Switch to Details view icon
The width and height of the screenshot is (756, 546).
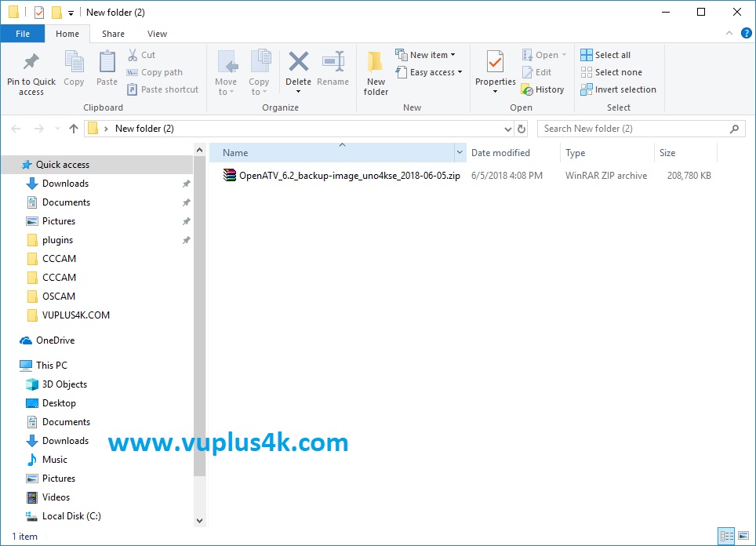pos(726,536)
